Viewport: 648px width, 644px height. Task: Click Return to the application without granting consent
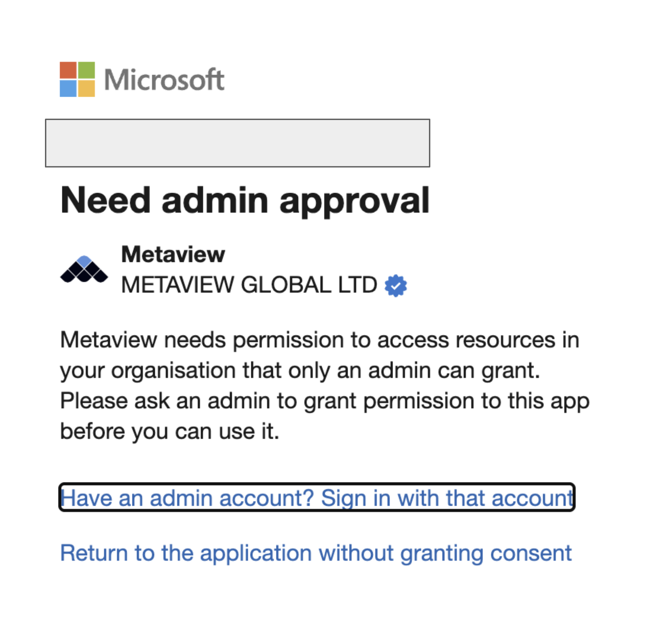pos(316,552)
